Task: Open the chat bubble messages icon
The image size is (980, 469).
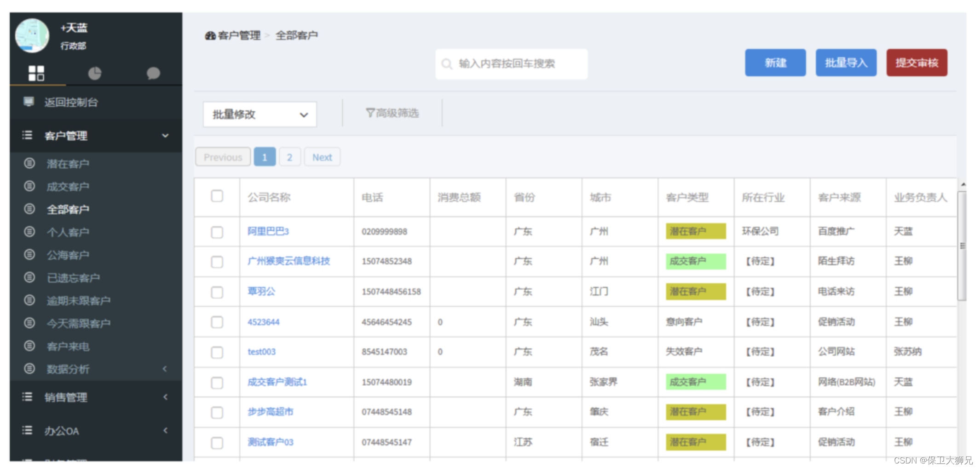Action: pyautogui.click(x=153, y=73)
